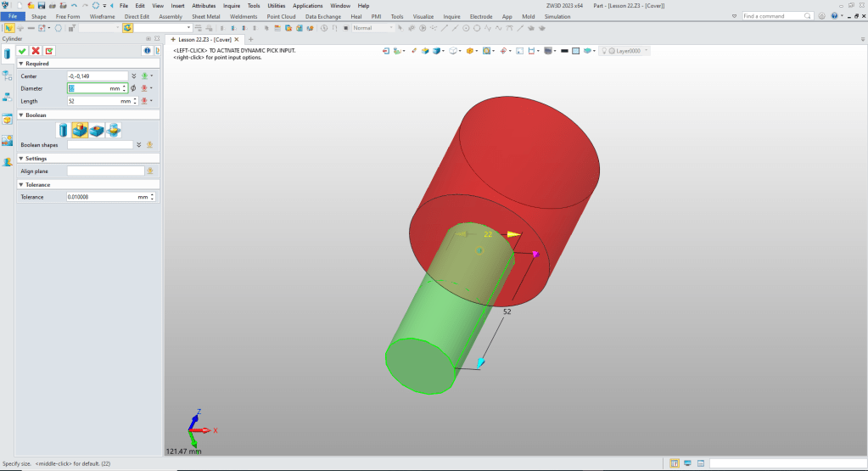The height and width of the screenshot is (471, 868).
Task: Toggle the apply-and-repeat checkmark icon
Action: tap(49, 51)
